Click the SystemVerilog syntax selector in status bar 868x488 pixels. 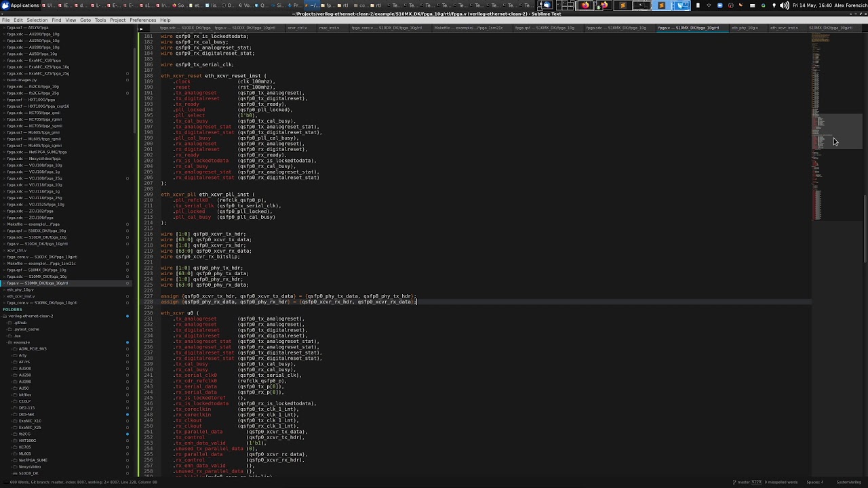click(848, 482)
